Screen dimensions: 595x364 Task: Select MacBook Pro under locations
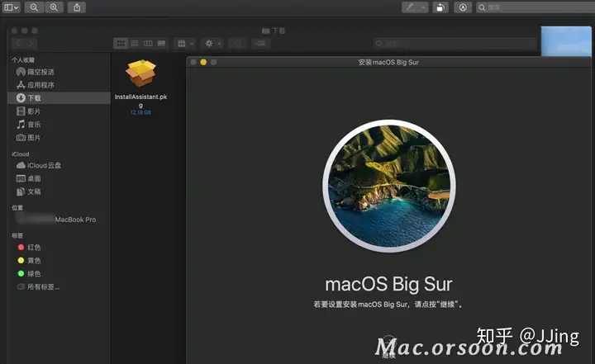pos(56,220)
